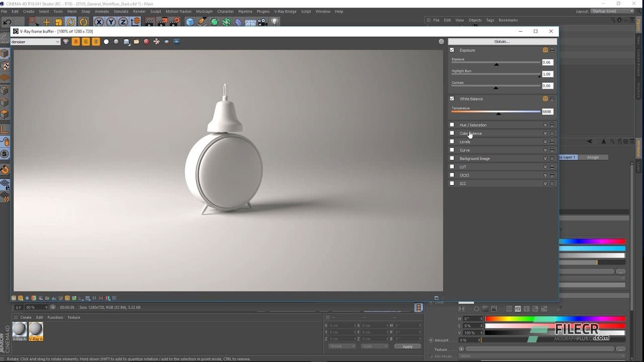Image resolution: width=644 pixels, height=362 pixels.
Task: Clear the image with the red X icon
Action: coord(146,42)
